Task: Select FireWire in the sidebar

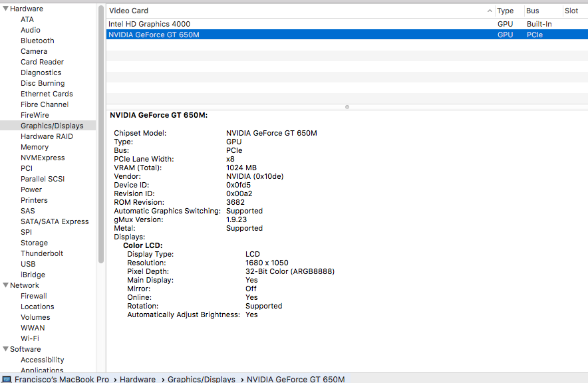Action: click(35, 115)
